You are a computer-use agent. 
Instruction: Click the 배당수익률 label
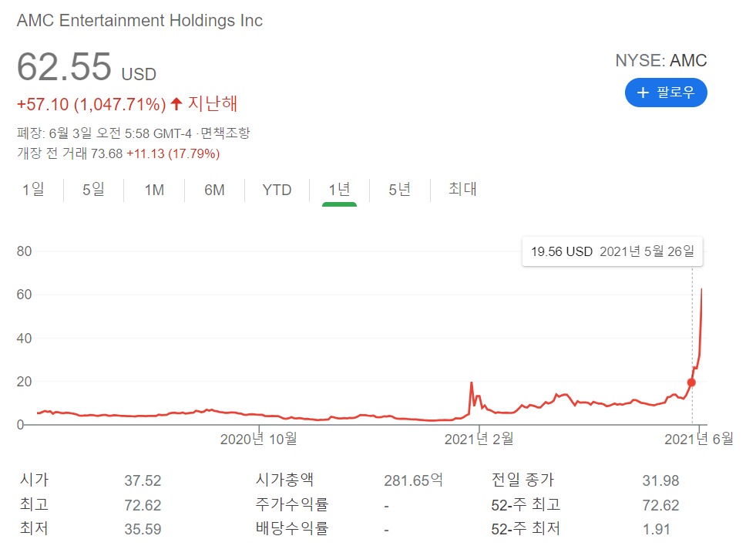[x=292, y=528]
